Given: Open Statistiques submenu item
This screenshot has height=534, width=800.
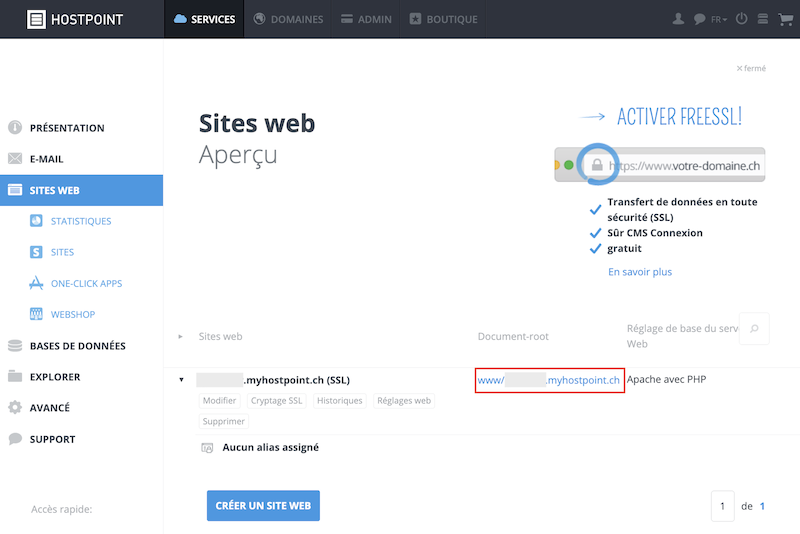Looking at the screenshot, I should (81, 221).
